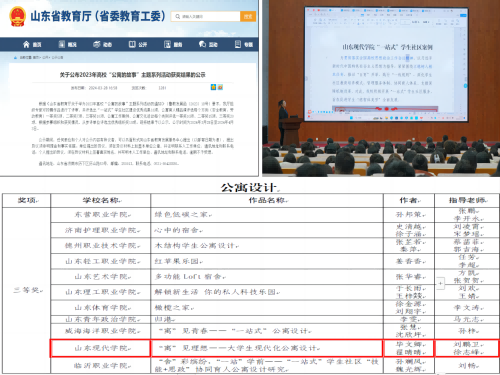Click the small home icon in breadcrumb

pyautogui.click(x=15, y=58)
